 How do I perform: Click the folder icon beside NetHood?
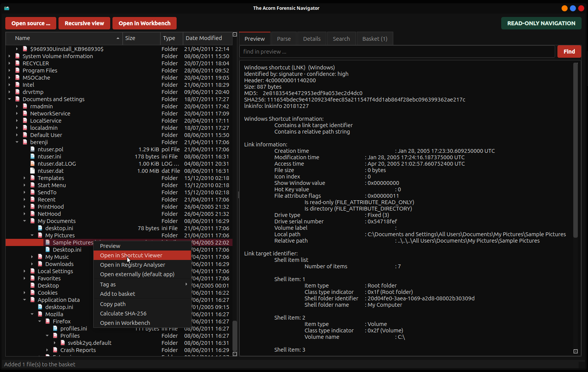click(x=32, y=214)
